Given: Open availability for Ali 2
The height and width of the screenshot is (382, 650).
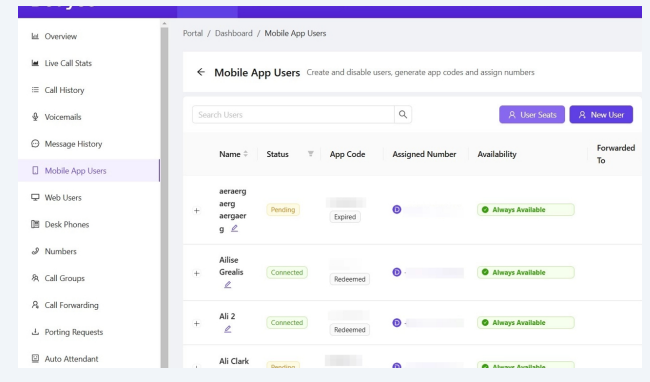Looking at the screenshot, I should pyautogui.click(x=526, y=323).
